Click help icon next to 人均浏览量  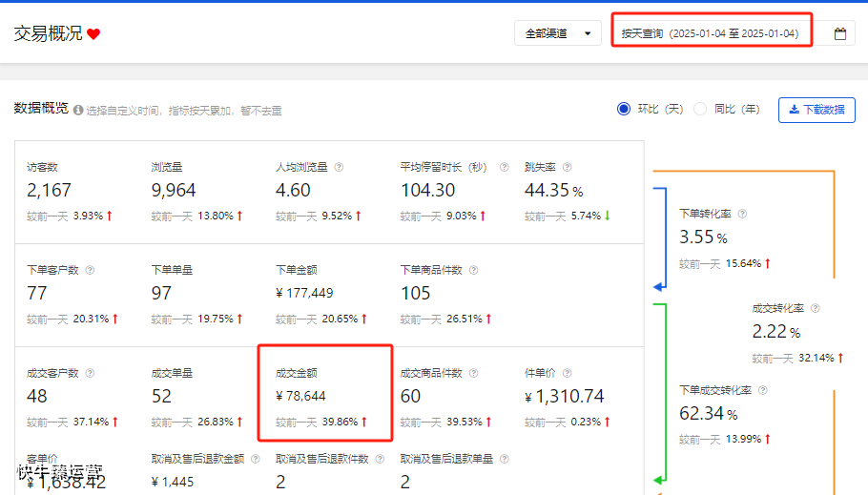pos(339,167)
